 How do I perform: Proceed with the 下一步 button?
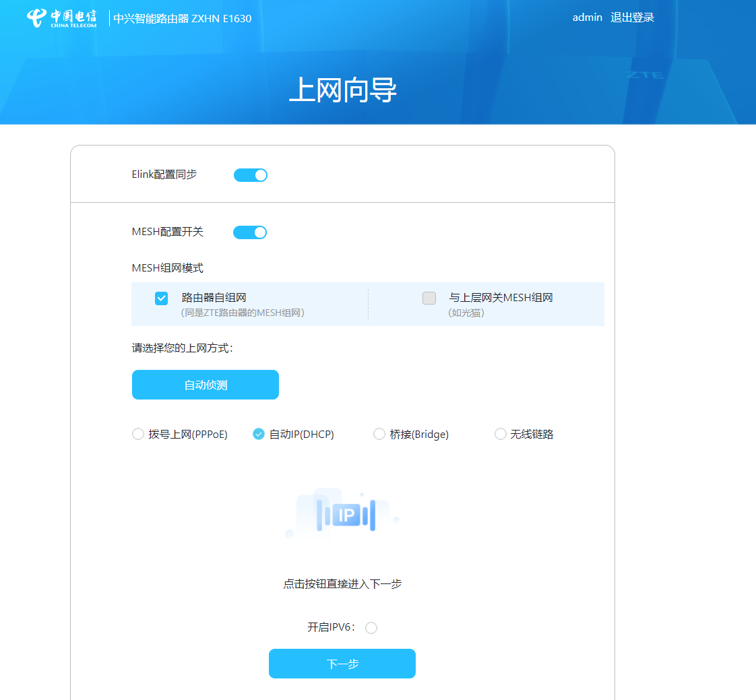342,664
